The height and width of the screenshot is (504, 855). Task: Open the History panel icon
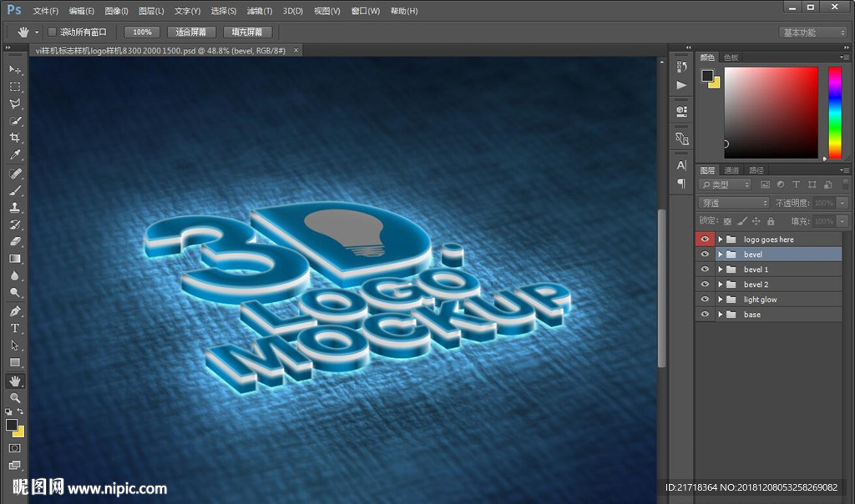682,67
